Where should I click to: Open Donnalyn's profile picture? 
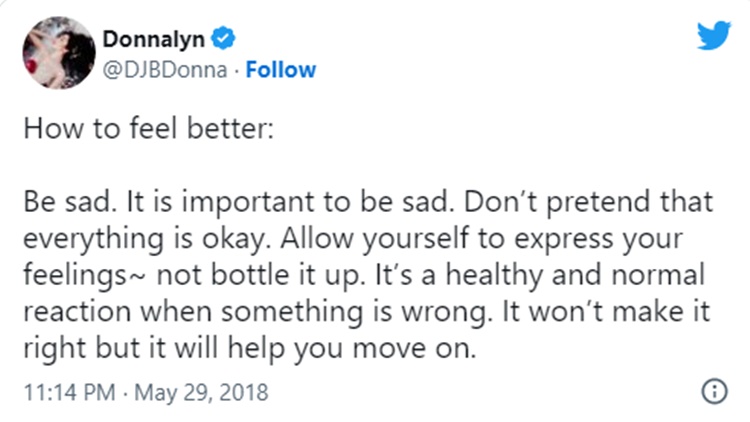(59, 53)
